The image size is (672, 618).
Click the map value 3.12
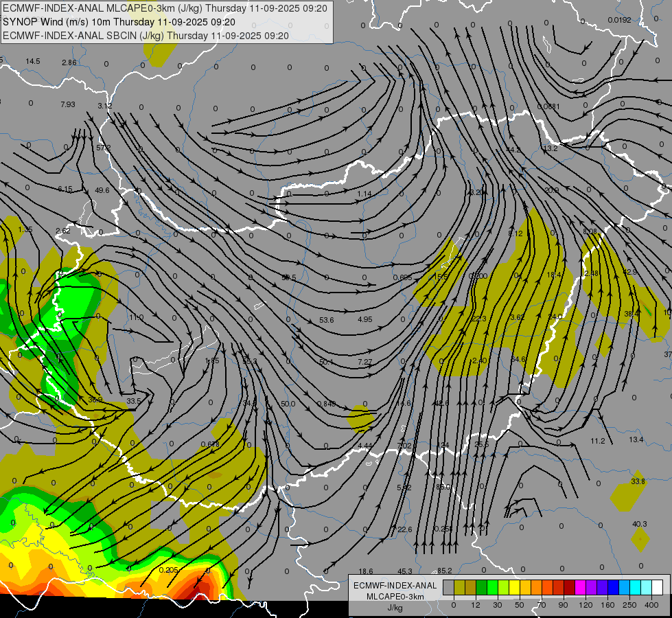pos(104,106)
